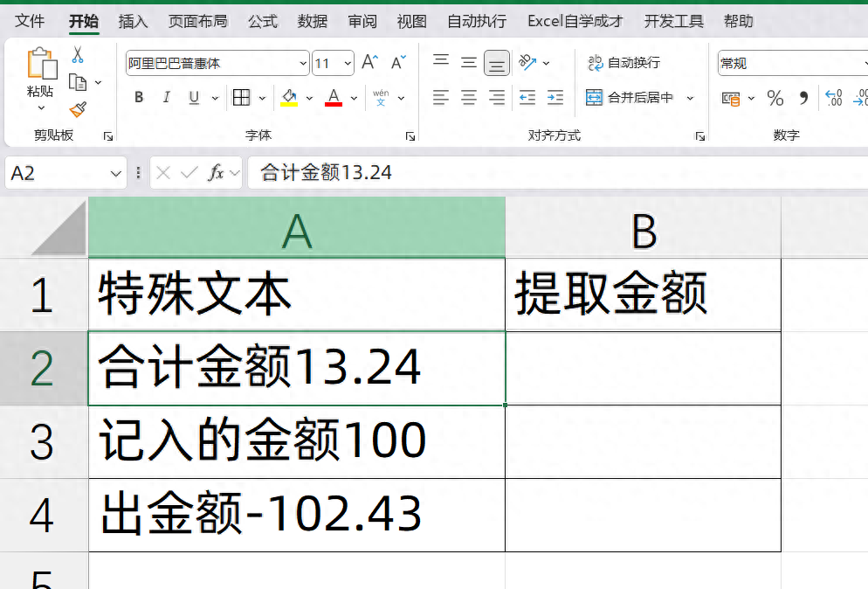This screenshot has width=868, height=589.
Task: Click the Copy icon
Action: click(78, 82)
